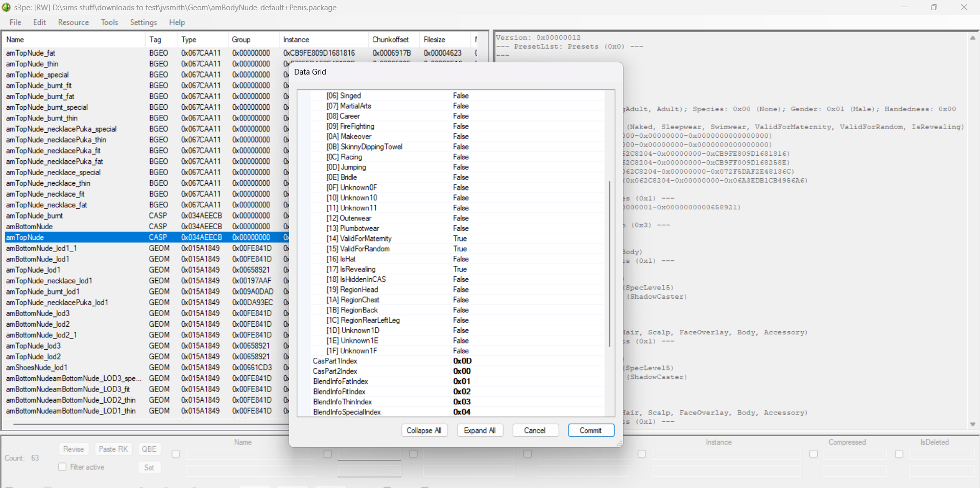Click Expand All in Data Grid
980x488 pixels.
[480, 430]
